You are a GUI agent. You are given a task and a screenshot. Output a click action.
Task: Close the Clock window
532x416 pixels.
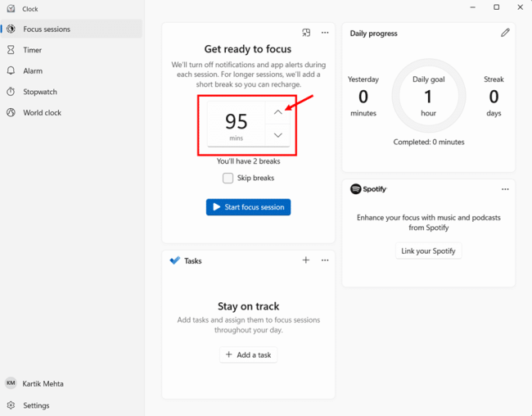click(x=520, y=7)
